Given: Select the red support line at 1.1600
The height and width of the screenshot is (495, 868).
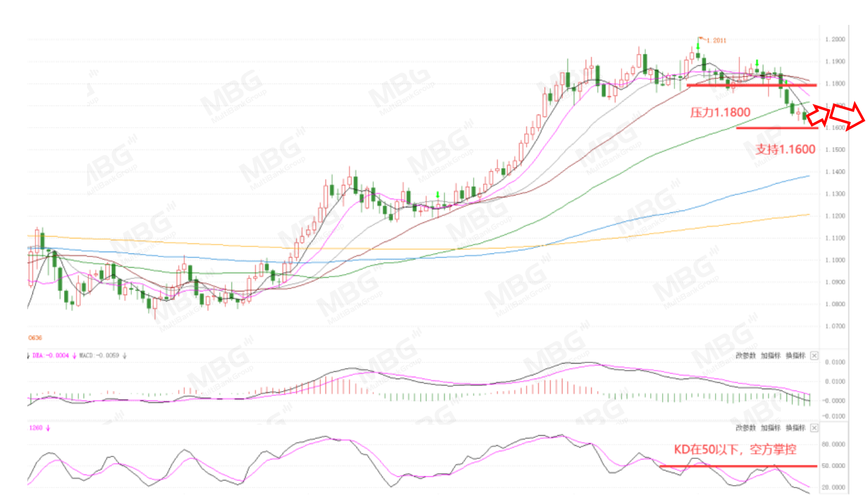Looking at the screenshot, I should click(777, 128).
